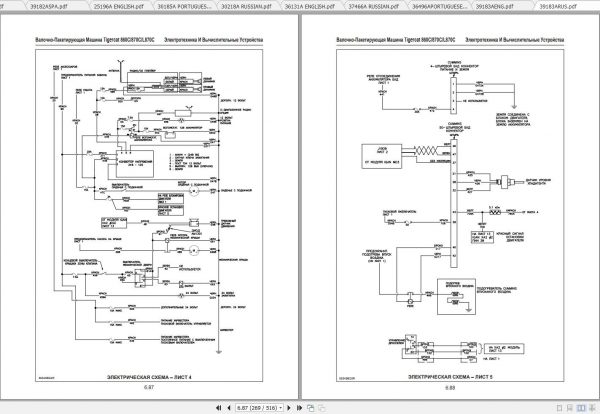The height and width of the screenshot is (414, 600).
Task: Go to the next page
Action: (x=289, y=408)
